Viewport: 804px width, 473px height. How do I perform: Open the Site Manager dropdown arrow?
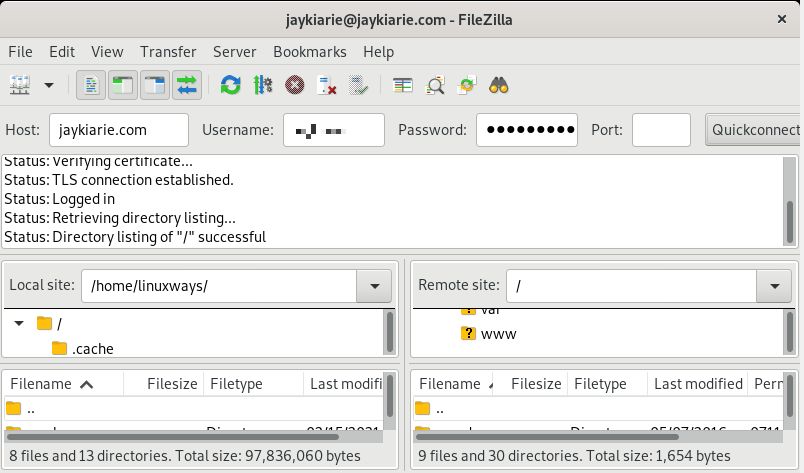[49, 85]
